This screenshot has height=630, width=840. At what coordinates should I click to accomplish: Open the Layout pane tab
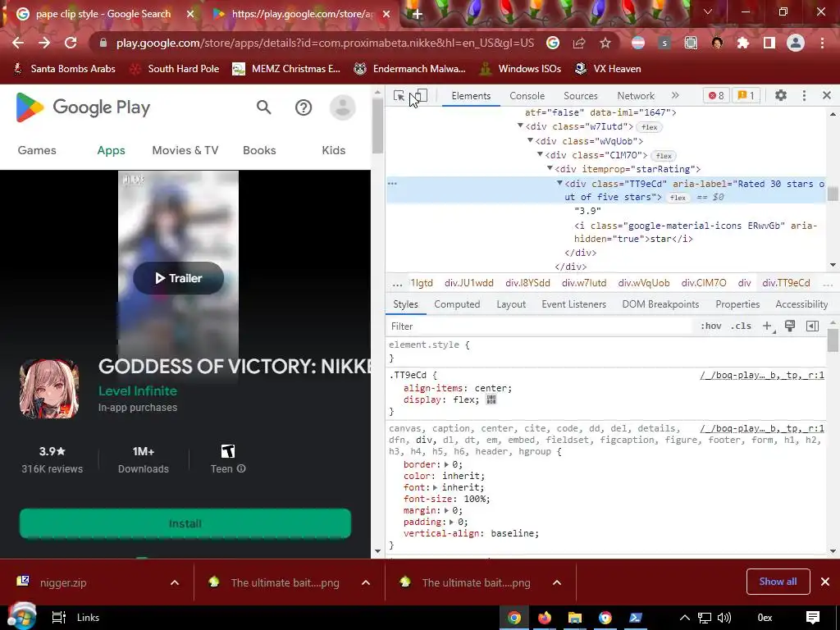click(510, 304)
